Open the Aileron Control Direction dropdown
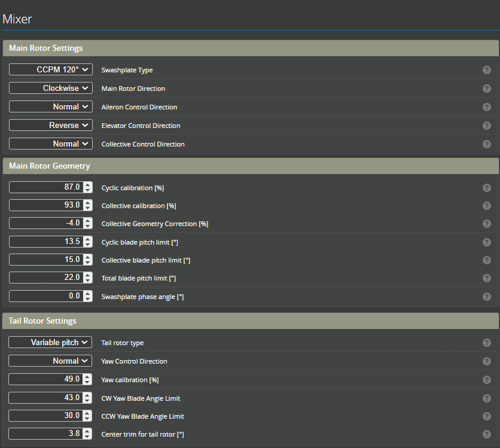 coord(51,106)
